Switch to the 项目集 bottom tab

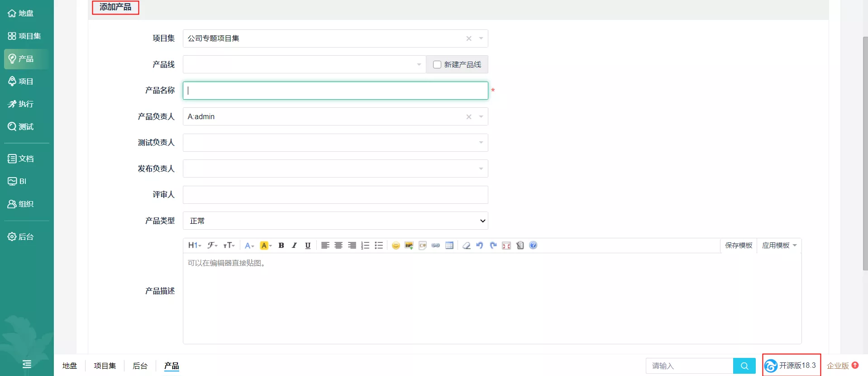105,366
